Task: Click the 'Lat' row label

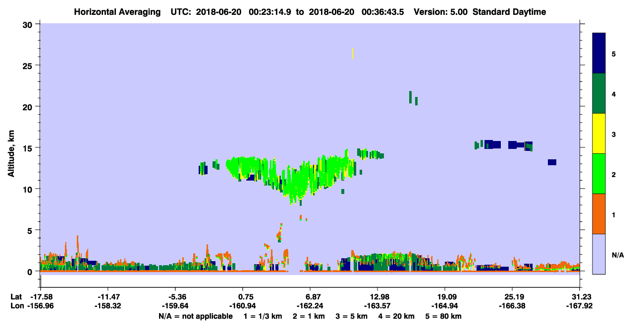Action: [x=16, y=297]
